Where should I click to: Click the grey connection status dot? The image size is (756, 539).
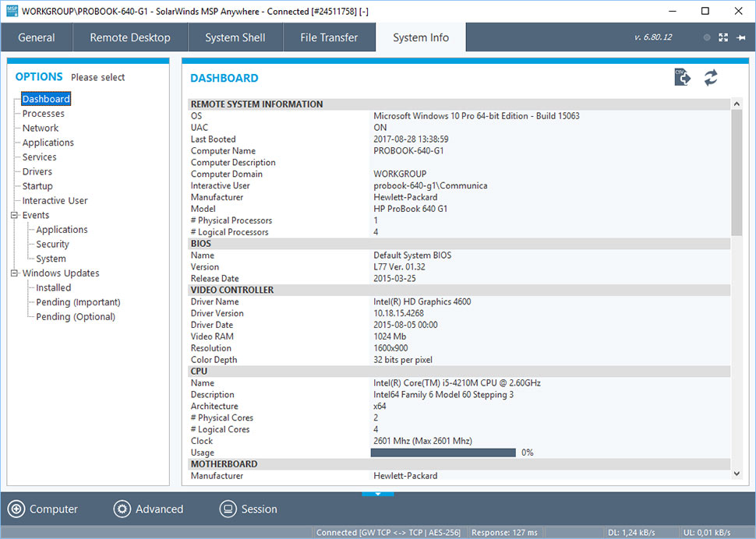point(707,37)
